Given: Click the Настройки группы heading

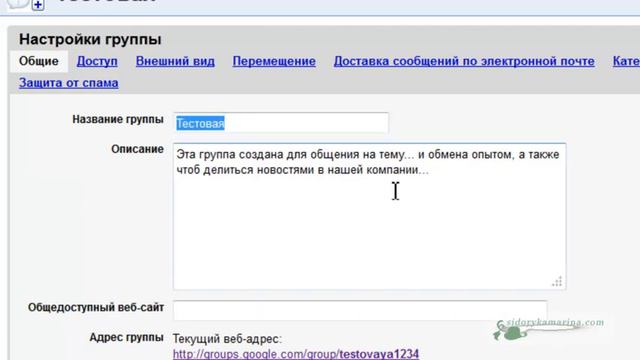Looking at the screenshot, I should [90, 40].
